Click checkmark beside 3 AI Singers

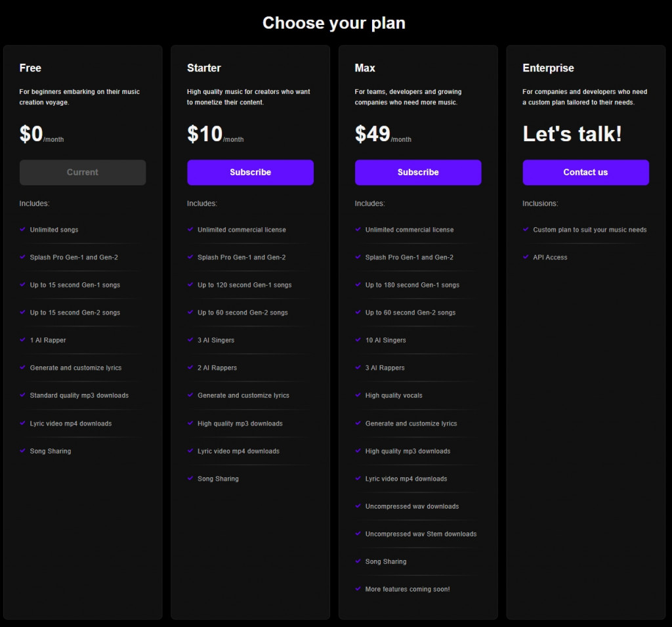(x=190, y=339)
